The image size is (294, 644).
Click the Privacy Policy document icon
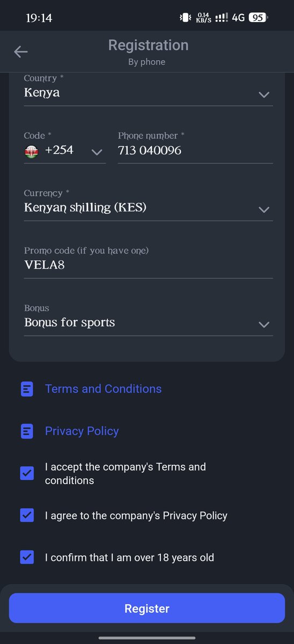pos(27,431)
